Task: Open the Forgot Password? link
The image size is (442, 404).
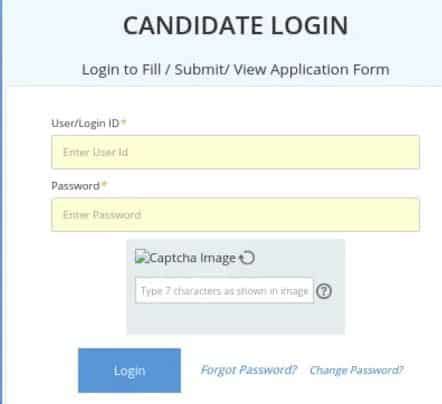Action: (249, 370)
